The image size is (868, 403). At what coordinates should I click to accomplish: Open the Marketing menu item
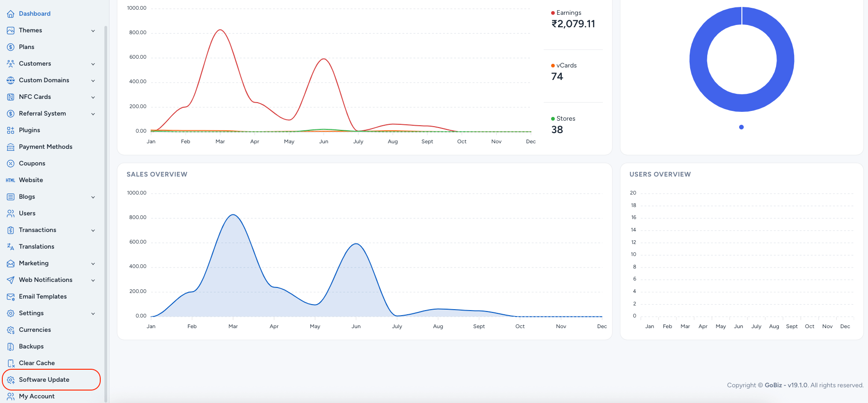coord(51,263)
